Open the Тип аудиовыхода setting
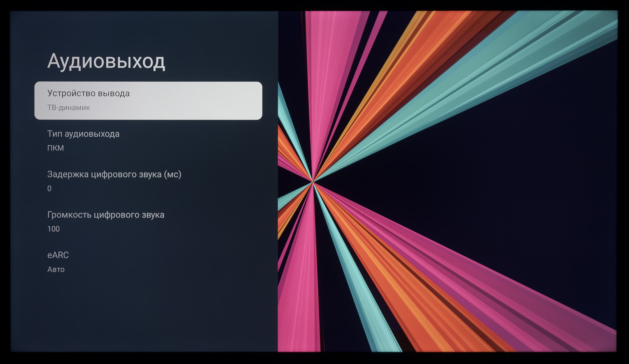Viewport: 629px width, 364px height. 83,134
